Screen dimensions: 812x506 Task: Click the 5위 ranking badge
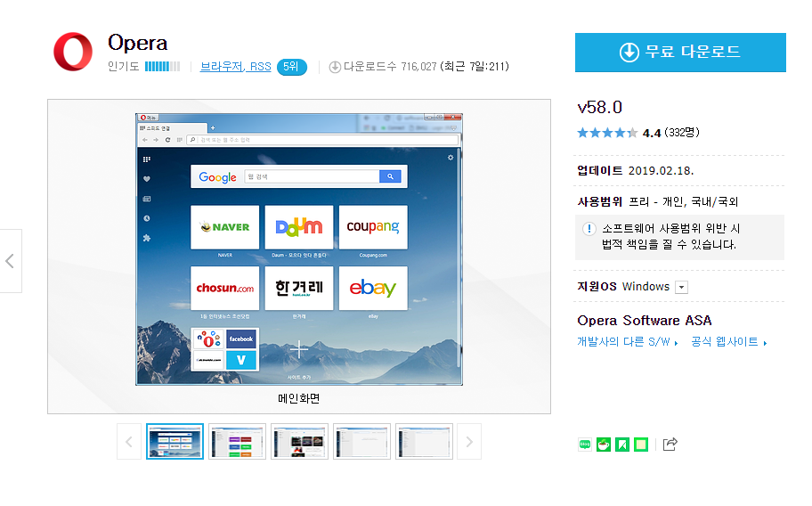coord(291,67)
